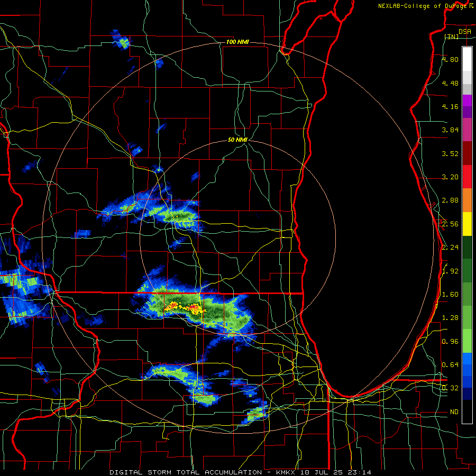
Task: Click the 4.16 legend value
Action: (450, 106)
